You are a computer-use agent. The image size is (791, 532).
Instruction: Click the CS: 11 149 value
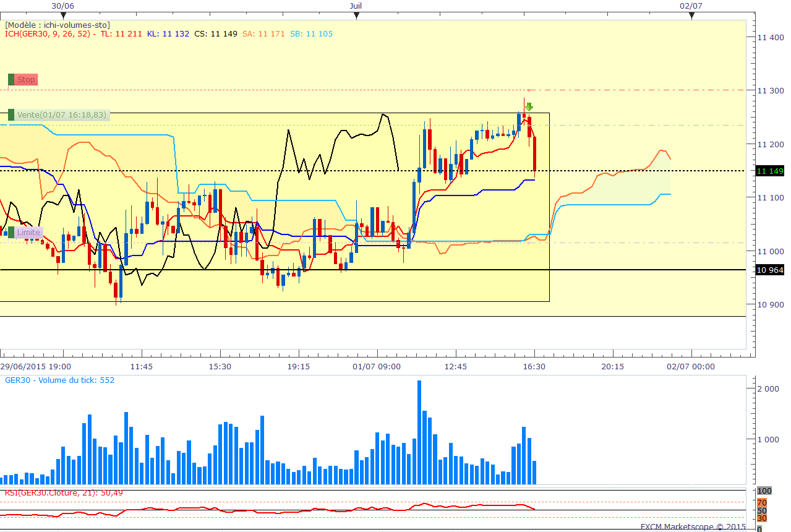[x=216, y=34]
